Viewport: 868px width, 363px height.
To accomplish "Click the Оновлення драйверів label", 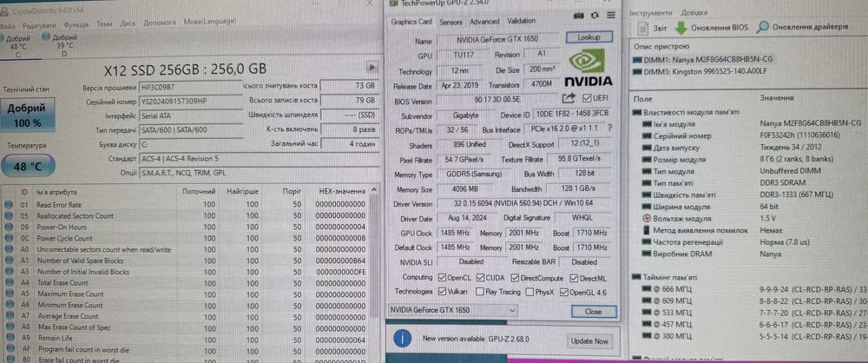I will [810, 27].
